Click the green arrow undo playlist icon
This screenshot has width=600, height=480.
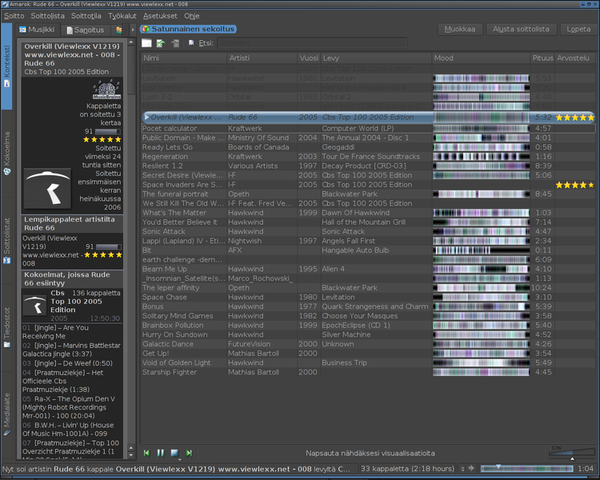[x=161, y=43]
